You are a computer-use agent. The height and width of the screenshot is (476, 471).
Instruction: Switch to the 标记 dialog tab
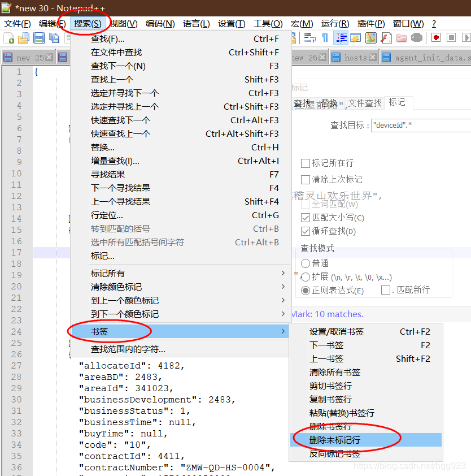[x=398, y=102]
